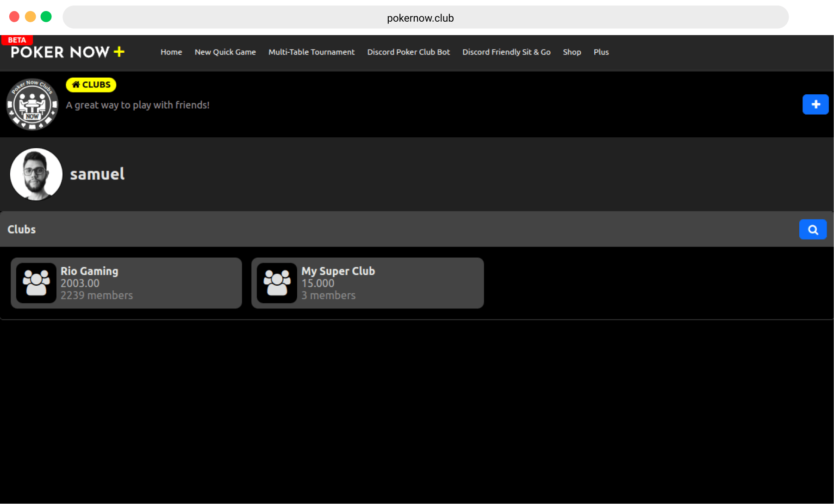Open Discord Poker Club Bot page

(409, 52)
